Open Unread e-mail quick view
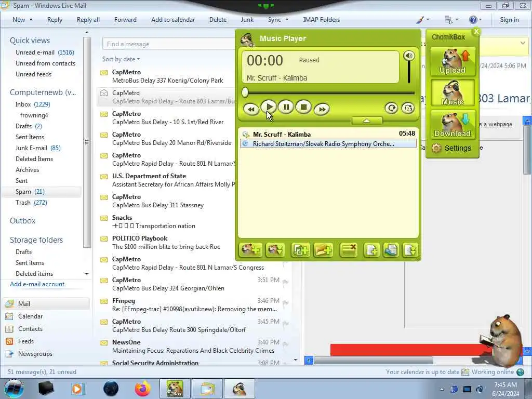 [x=45, y=52]
